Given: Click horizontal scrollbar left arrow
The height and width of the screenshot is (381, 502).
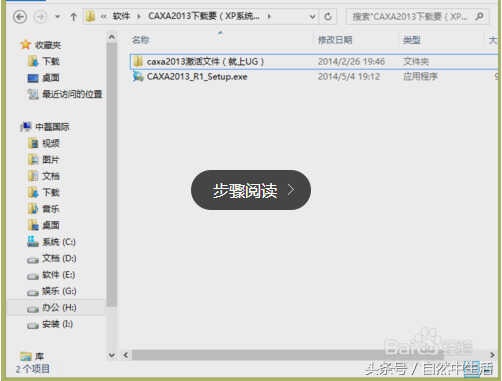Looking at the screenshot, I should coord(126,355).
